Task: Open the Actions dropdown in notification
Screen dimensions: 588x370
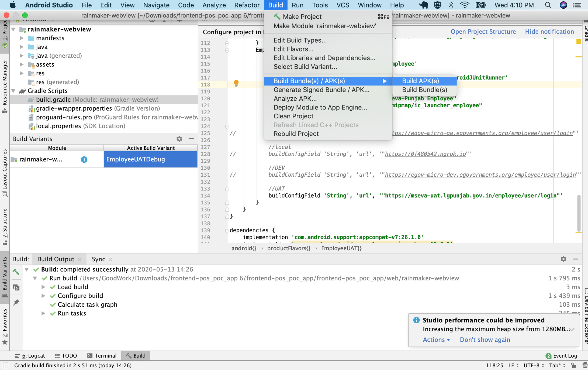Action: [x=436, y=340]
